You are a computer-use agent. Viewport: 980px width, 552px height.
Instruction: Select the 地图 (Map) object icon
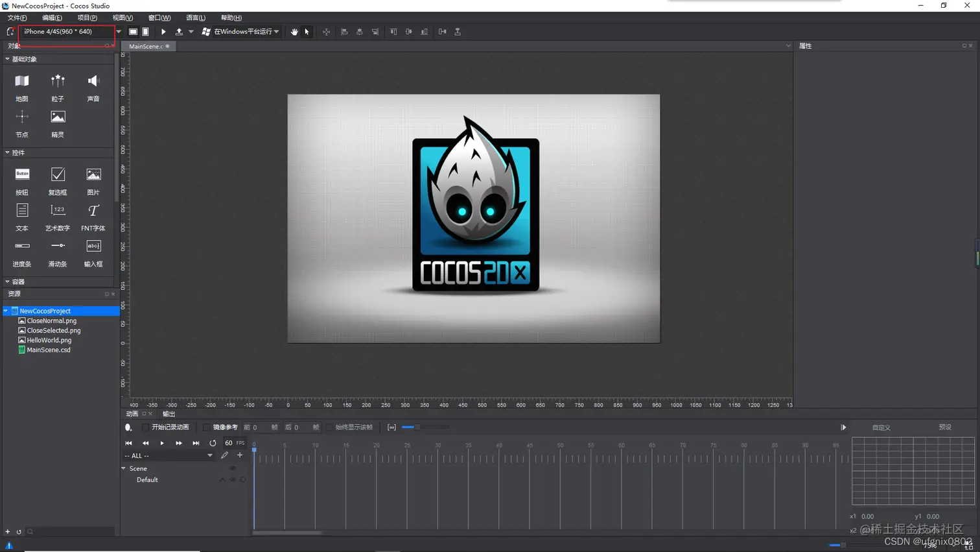click(22, 81)
